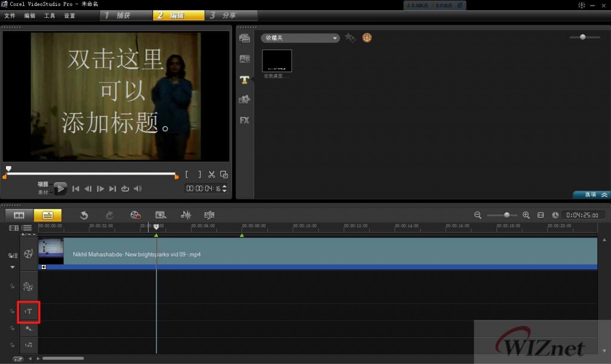The height and width of the screenshot is (364, 611).
Task: Open the Media library panel icon
Action: pyautogui.click(x=244, y=38)
